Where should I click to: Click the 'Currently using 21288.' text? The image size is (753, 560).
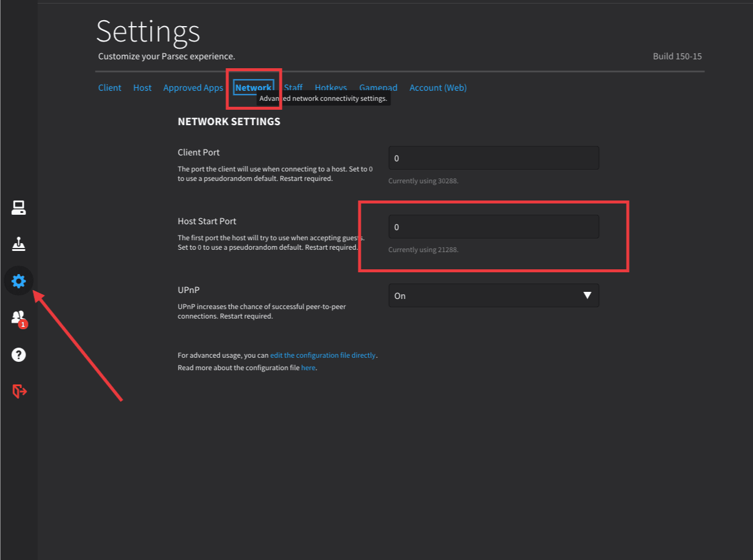[x=423, y=250]
